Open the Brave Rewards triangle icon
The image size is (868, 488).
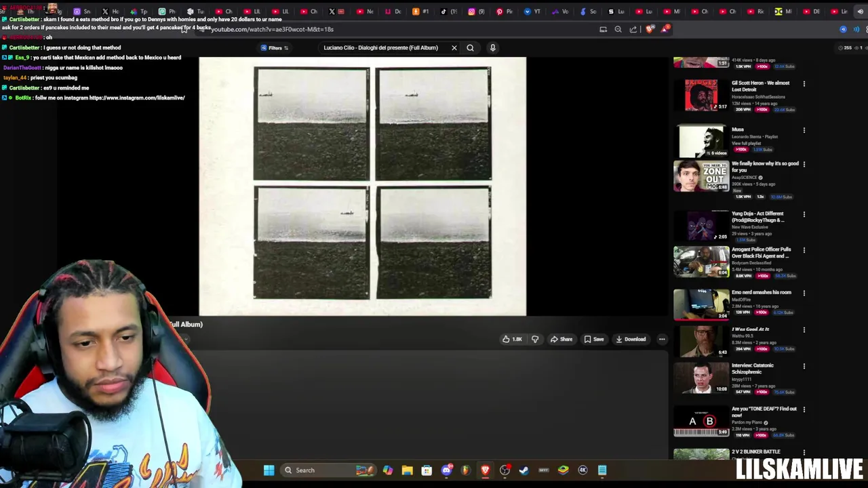point(666,29)
